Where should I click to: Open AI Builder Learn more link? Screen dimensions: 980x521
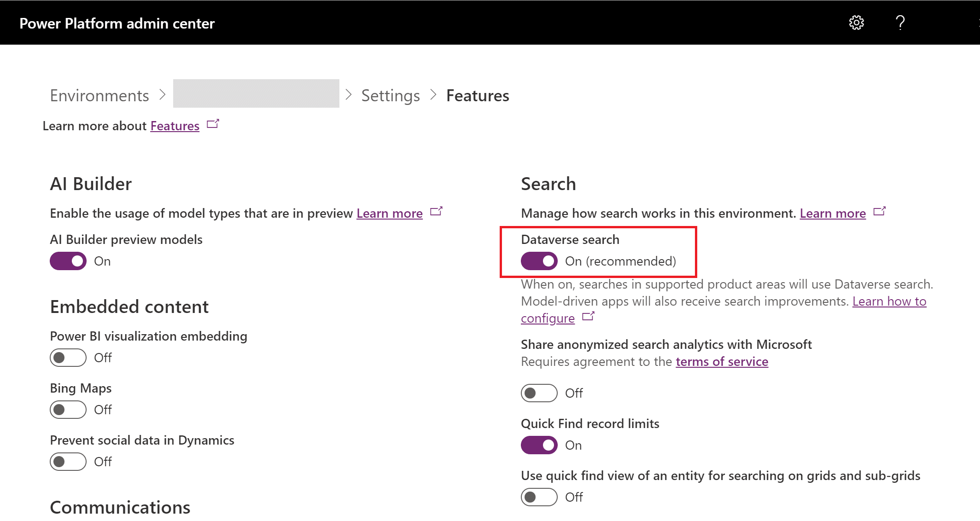[390, 213]
